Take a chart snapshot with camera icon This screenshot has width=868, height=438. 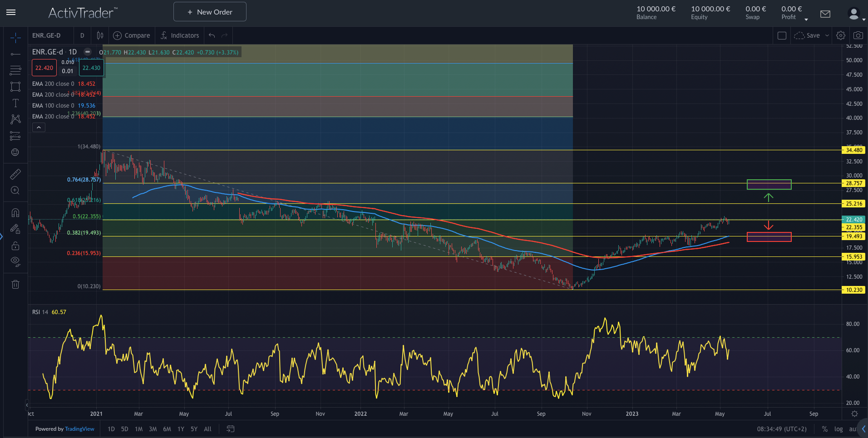pos(858,35)
